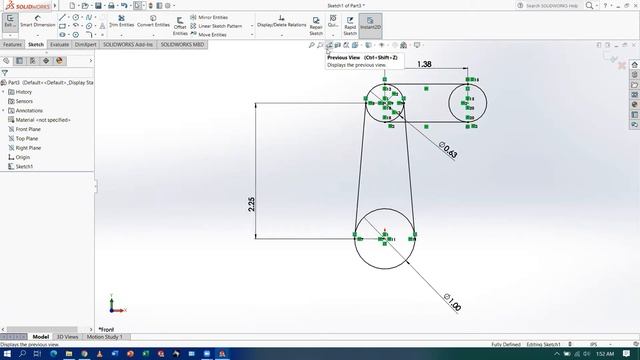This screenshot has height=360, width=640.
Task: Select the Corner Rectangle tool
Action: [x=62, y=26]
